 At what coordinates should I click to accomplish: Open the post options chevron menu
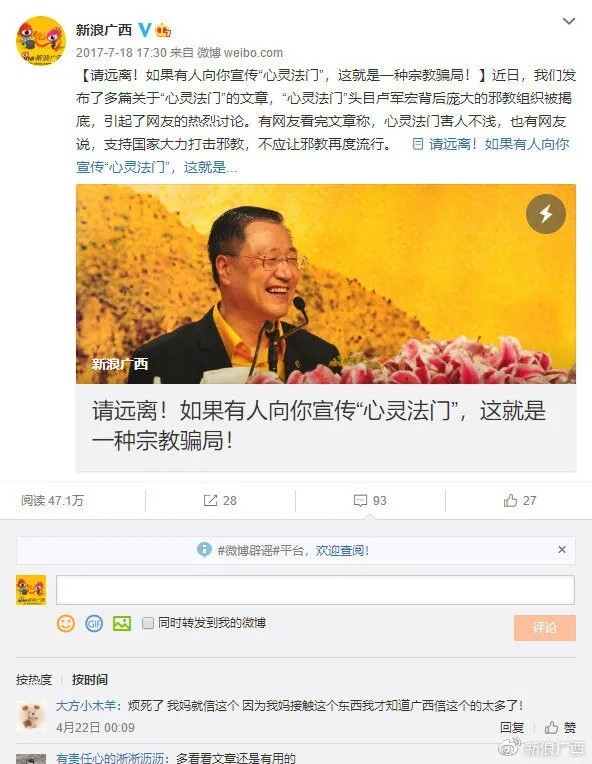[569, 21]
